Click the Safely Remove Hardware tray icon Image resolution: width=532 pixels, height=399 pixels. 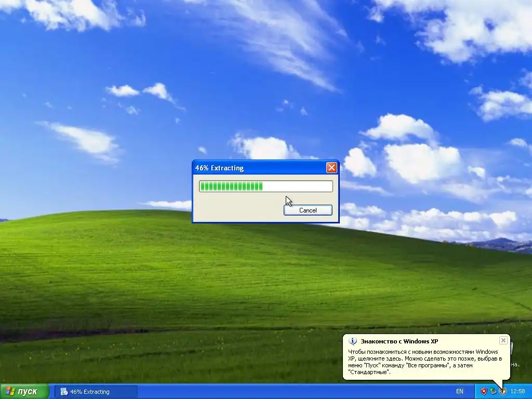tap(493, 392)
